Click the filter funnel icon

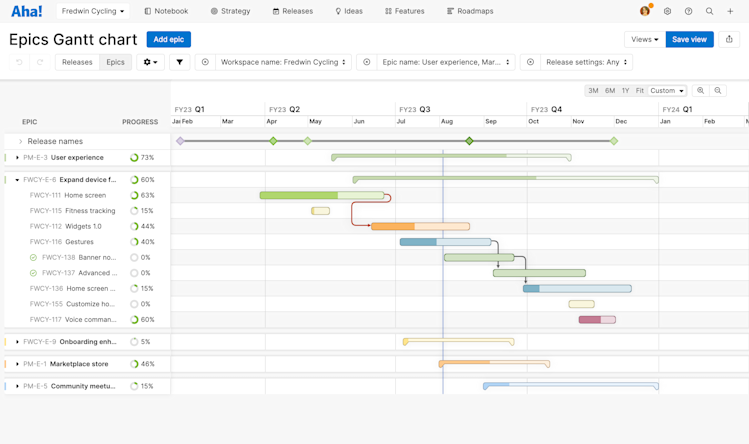pyautogui.click(x=180, y=62)
